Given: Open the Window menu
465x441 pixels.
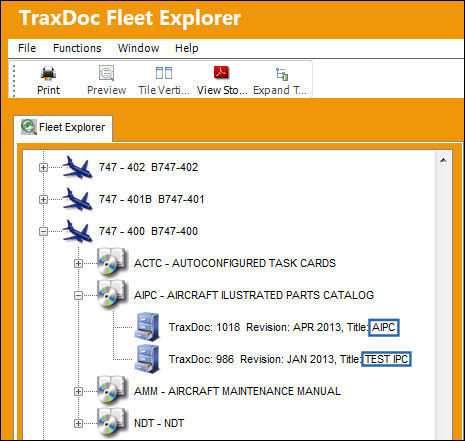Looking at the screenshot, I should coord(138,48).
